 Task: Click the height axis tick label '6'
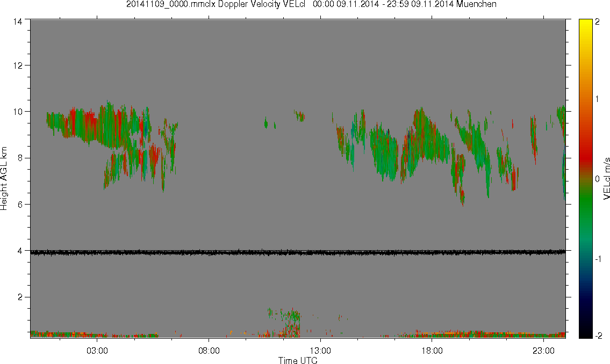point(20,205)
